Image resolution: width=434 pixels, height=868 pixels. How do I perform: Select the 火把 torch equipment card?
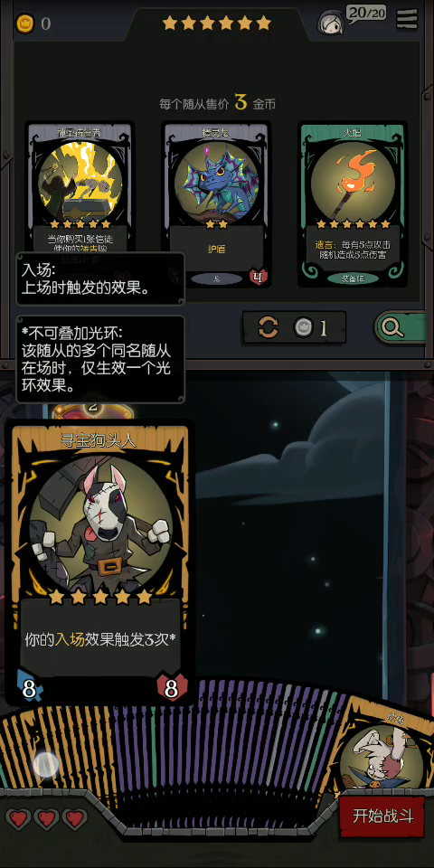(x=353, y=204)
